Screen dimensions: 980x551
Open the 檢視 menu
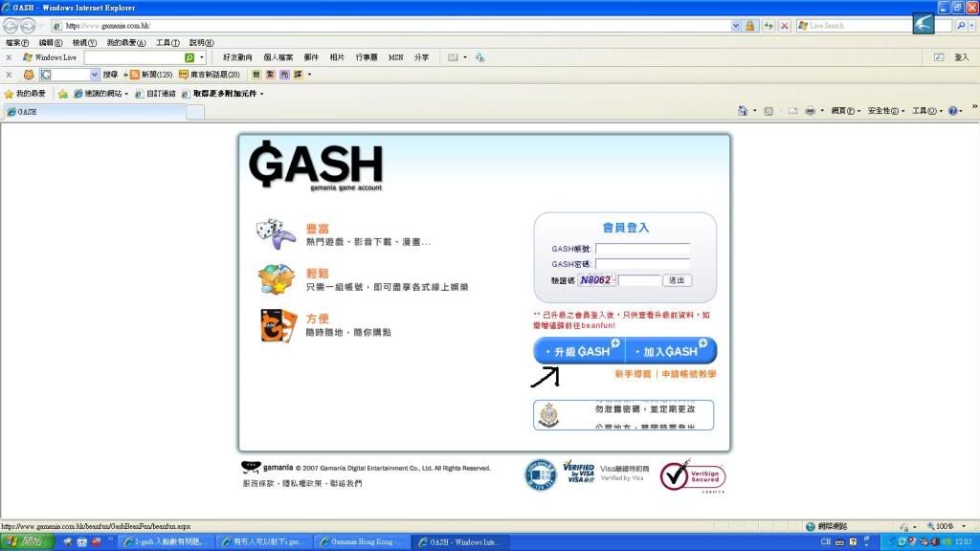(x=84, y=43)
